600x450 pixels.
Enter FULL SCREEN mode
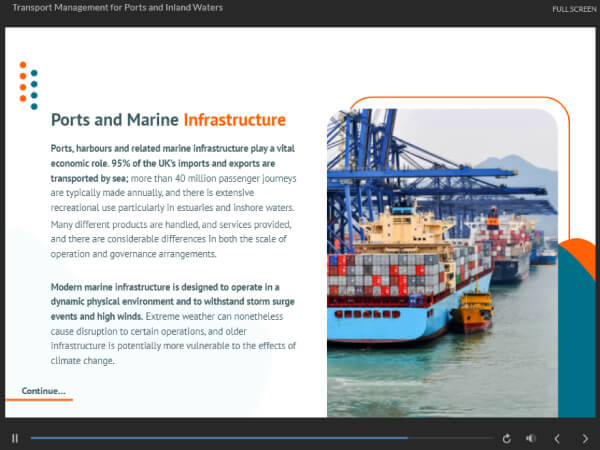click(574, 9)
